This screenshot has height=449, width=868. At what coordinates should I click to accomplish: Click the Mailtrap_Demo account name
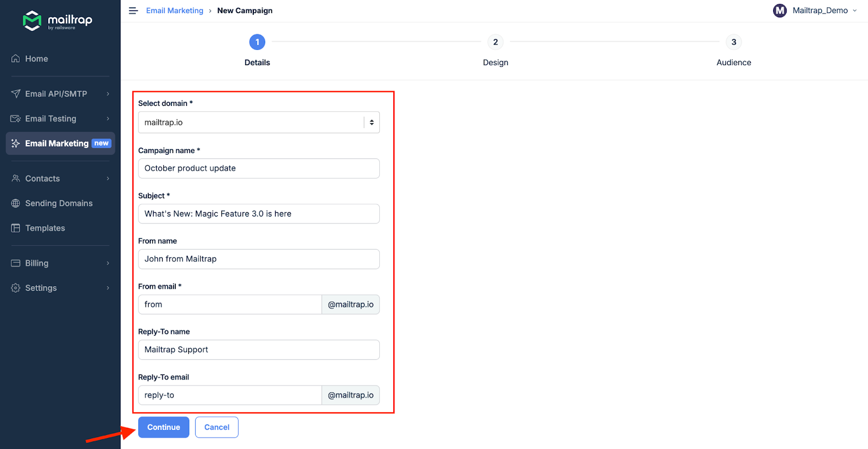(x=820, y=10)
